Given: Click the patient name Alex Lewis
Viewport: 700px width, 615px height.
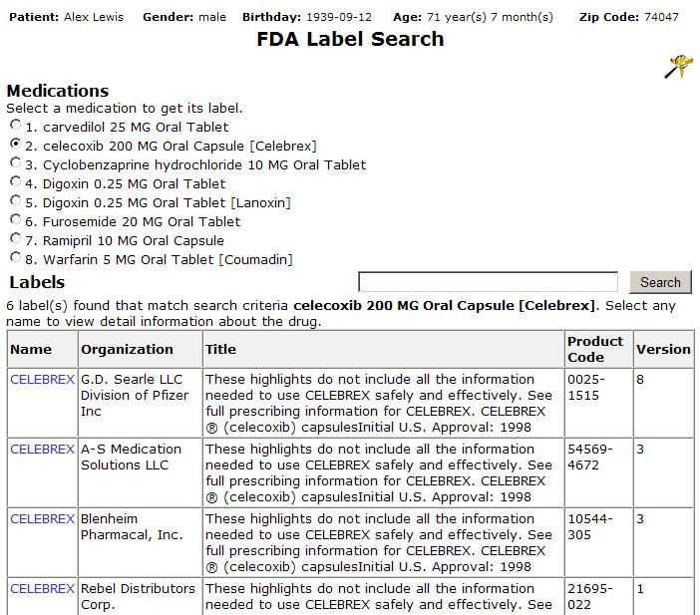Looking at the screenshot, I should [x=94, y=17].
